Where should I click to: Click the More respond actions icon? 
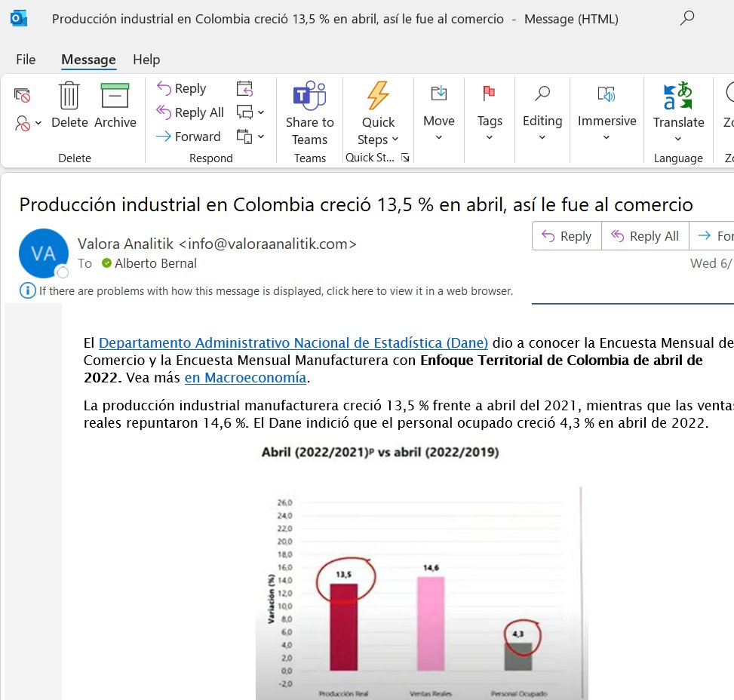pos(245,137)
